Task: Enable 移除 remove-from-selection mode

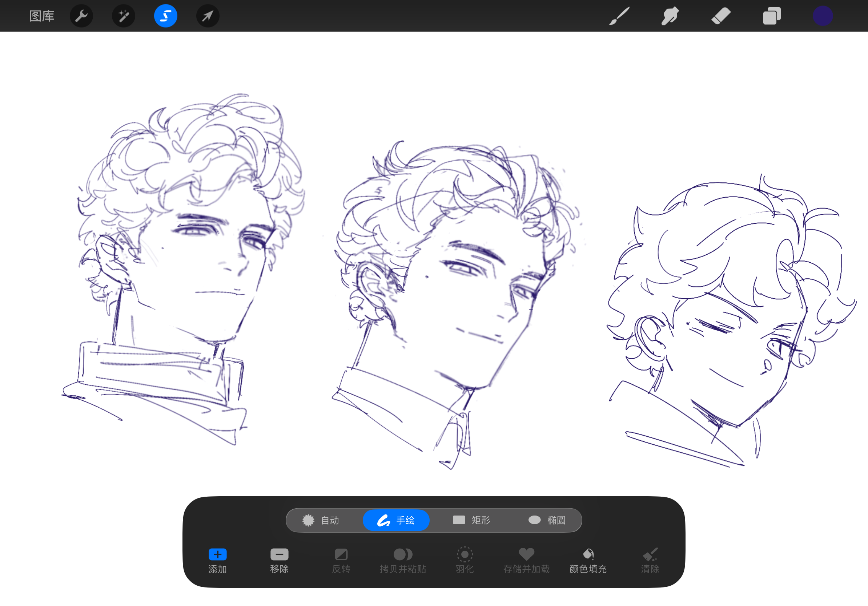Action: (x=280, y=560)
